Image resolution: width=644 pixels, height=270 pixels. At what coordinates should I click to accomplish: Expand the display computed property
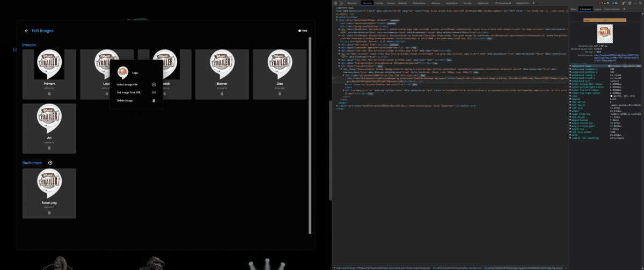[570, 99]
